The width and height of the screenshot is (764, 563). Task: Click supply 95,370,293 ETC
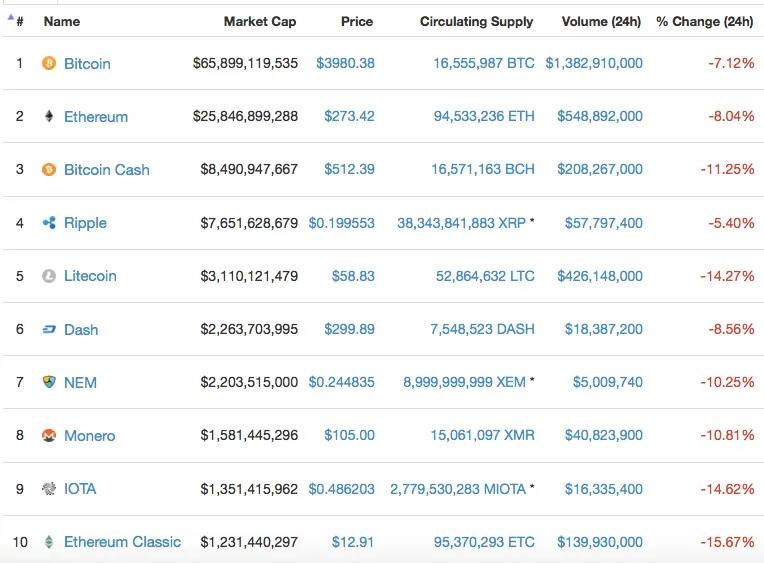[x=484, y=542]
